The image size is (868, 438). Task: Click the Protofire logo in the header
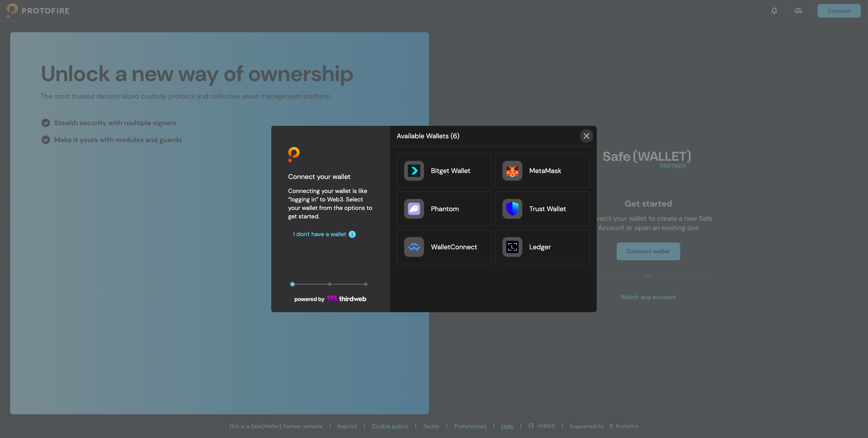38,10
